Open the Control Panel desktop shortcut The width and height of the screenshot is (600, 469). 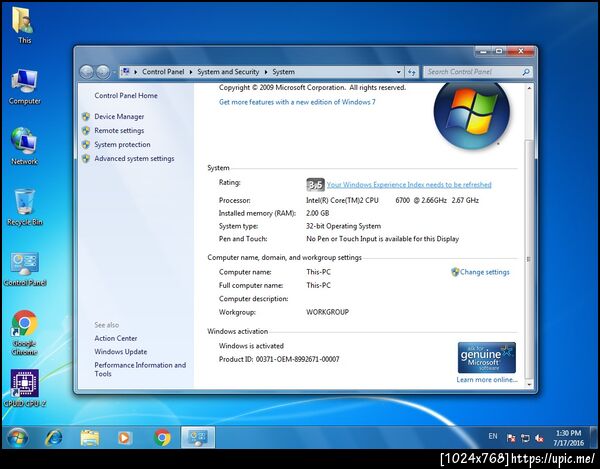click(x=25, y=269)
